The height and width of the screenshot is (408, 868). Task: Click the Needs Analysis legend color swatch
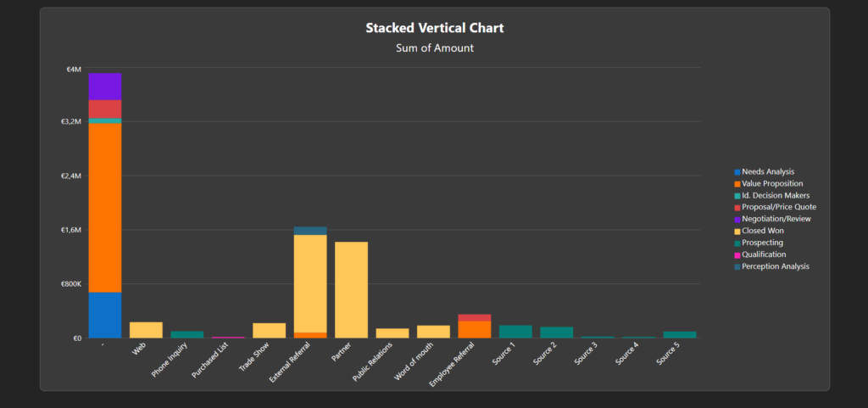click(737, 172)
